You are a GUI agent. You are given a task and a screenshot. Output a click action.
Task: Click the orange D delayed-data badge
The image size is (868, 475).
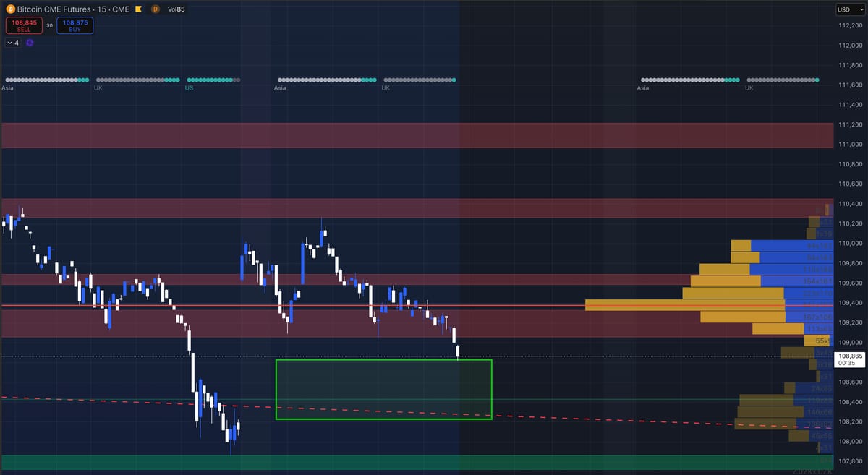click(156, 9)
